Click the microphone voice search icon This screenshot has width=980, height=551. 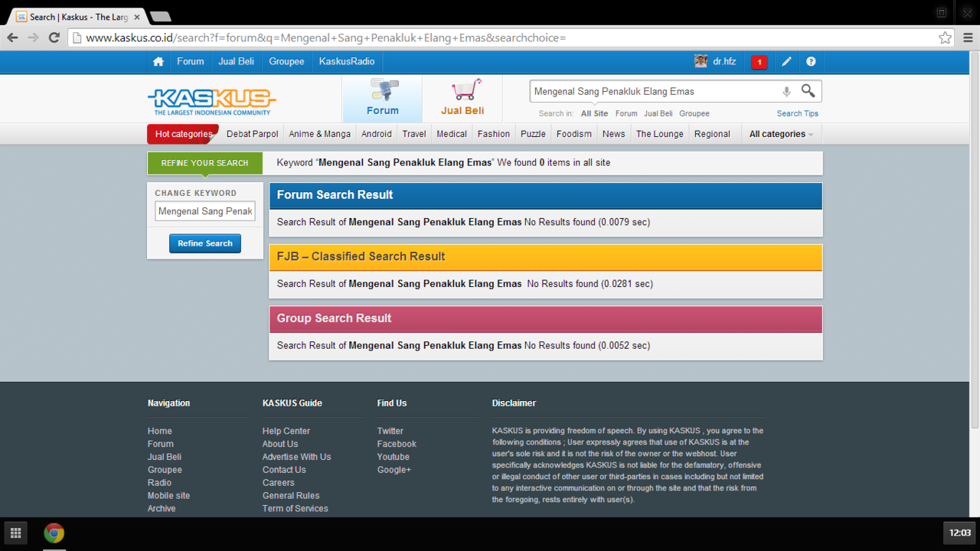(x=786, y=92)
